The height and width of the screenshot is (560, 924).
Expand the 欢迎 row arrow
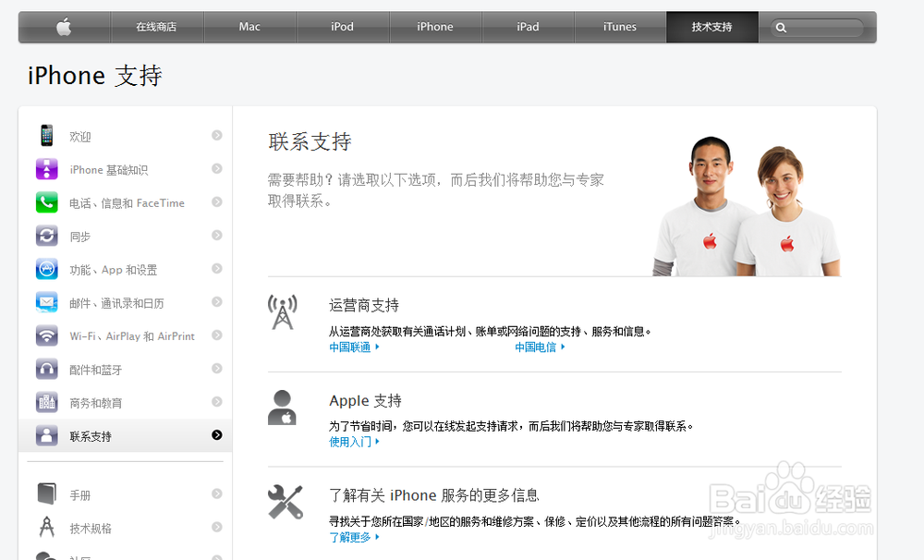click(x=217, y=135)
